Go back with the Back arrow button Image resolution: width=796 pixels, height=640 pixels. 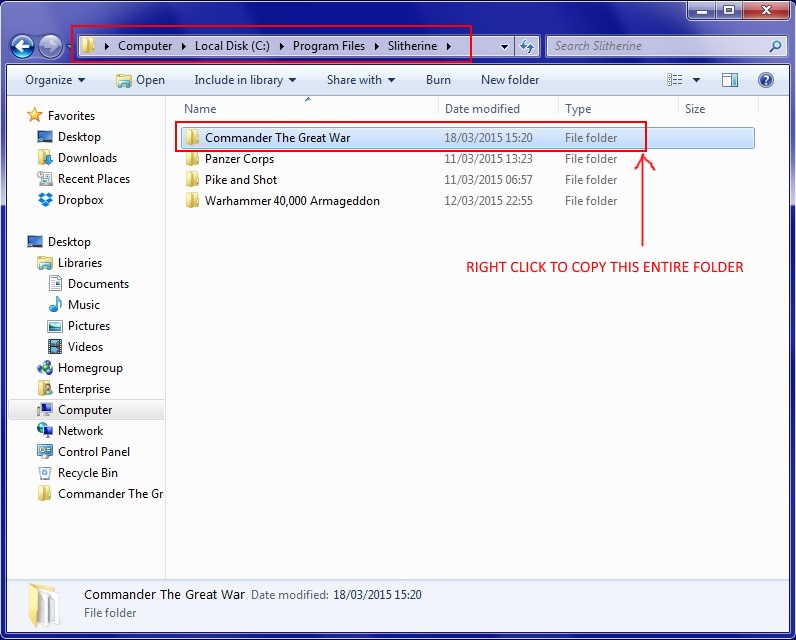coord(22,47)
